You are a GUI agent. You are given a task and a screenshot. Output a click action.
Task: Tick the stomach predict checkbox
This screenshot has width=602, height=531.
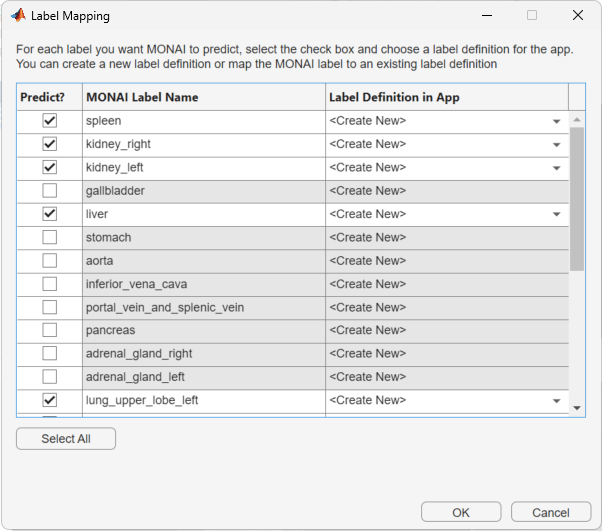click(x=50, y=237)
